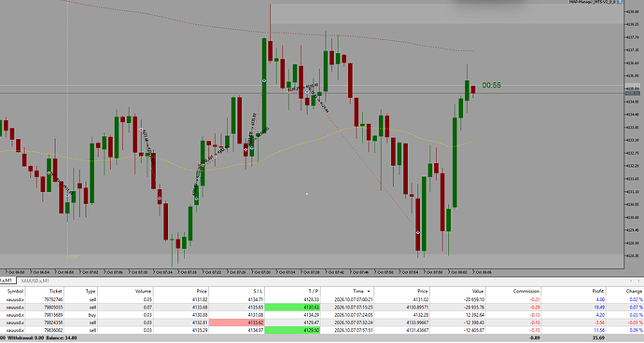Select ticket 79792746 in the trade list

click(53, 299)
